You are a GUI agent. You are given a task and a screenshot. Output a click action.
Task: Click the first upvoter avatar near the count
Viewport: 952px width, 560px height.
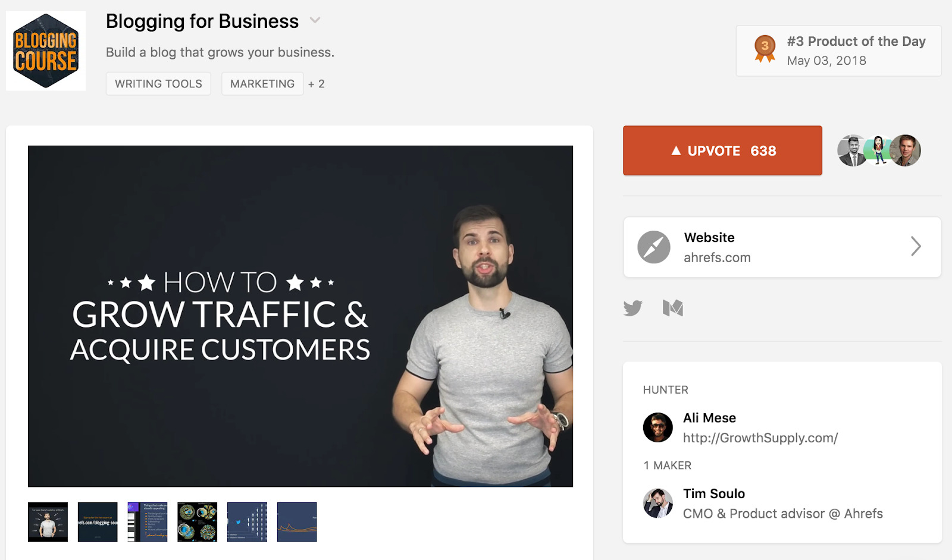pos(854,150)
